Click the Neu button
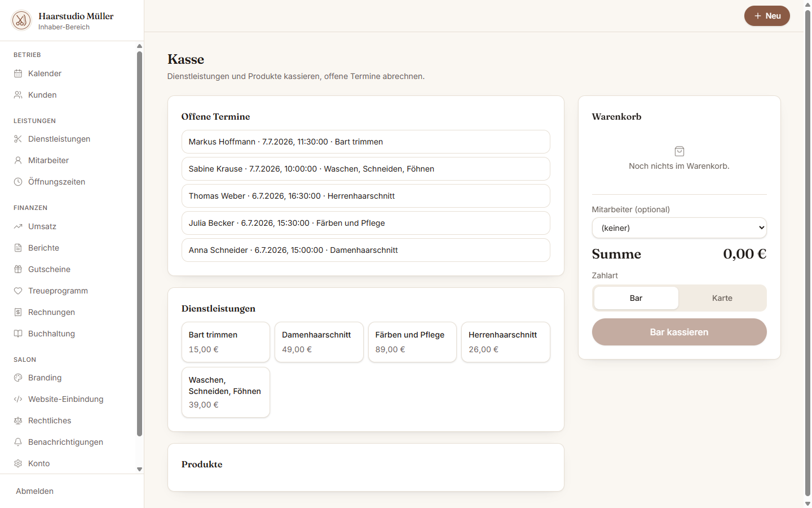The image size is (812, 508). coord(767,16)
